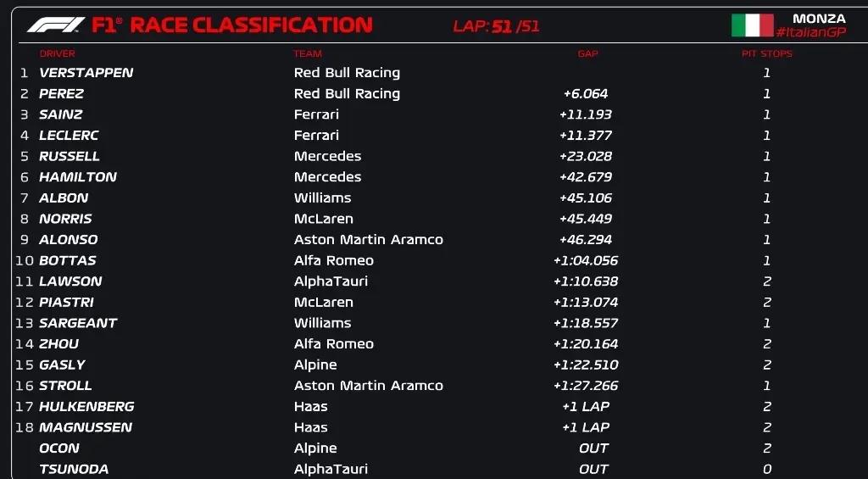
Task: Click LECLERC's gap time +11.377
Action: tap(585, 136)
